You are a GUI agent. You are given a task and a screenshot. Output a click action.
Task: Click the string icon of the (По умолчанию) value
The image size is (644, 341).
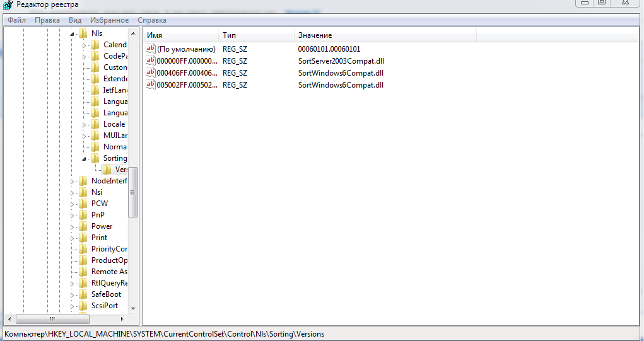click(150, 49)
